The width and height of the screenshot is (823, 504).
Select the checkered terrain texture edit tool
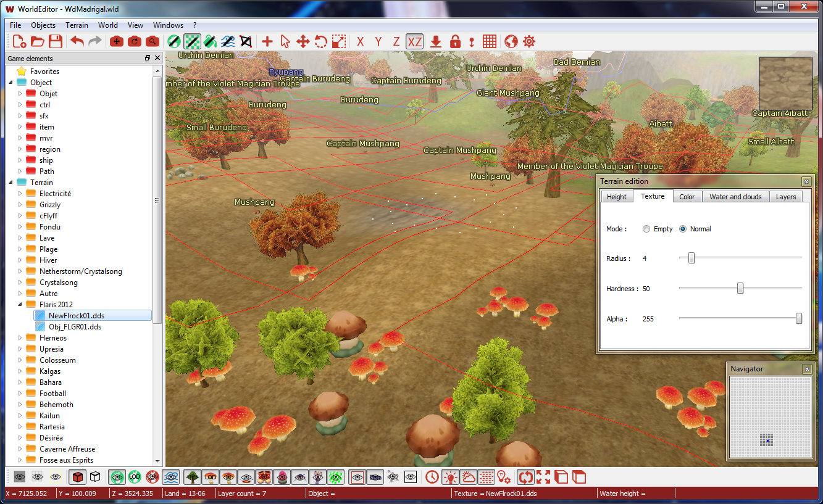[x=193, y=41]
